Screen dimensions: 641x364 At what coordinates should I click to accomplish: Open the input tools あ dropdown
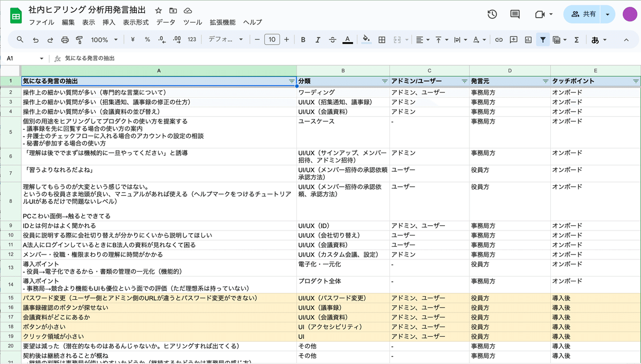coord(599,39)
